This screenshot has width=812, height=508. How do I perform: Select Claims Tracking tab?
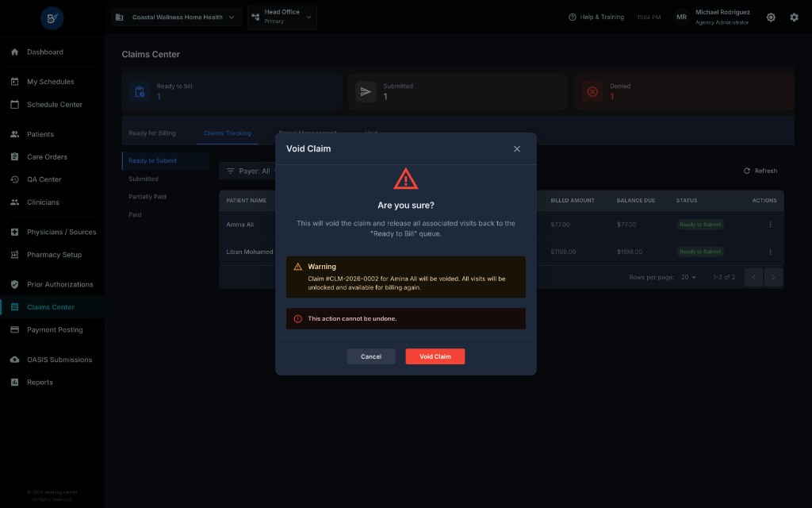tap(228, 133)
